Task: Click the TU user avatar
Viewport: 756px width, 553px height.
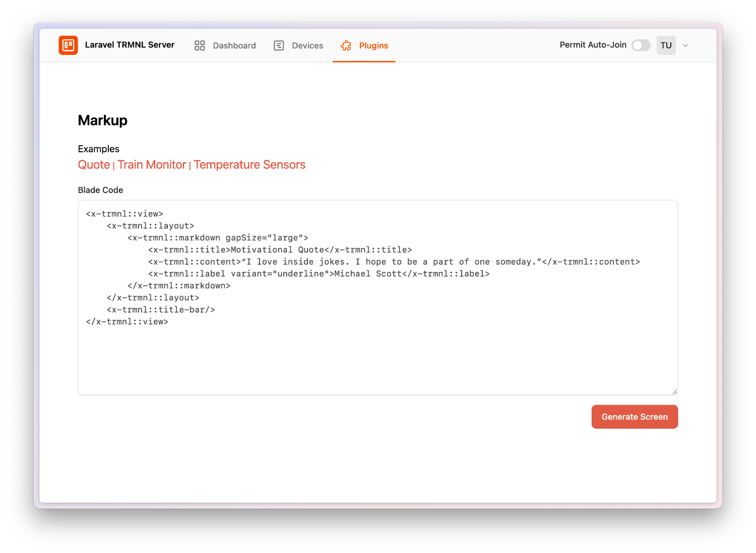Action: (x=666, y=45)
